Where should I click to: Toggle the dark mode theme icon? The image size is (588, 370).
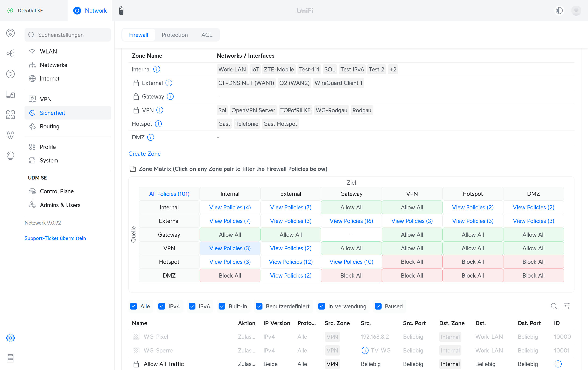(x=559, y=11)
